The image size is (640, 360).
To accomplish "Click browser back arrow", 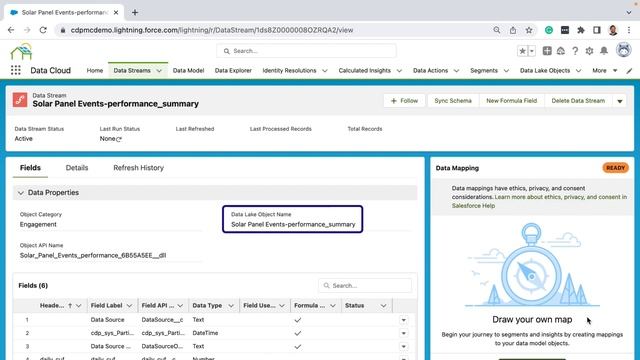I will tap(11, 30).
